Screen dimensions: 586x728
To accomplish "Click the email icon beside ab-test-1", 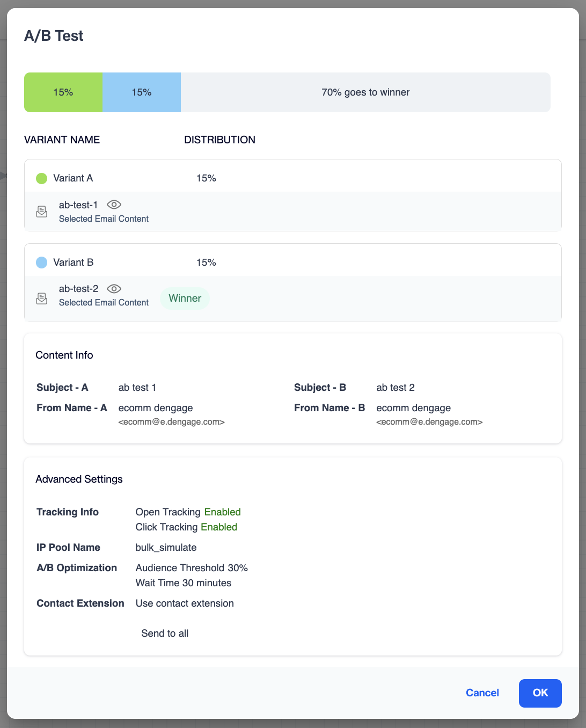I will [42, 212].
